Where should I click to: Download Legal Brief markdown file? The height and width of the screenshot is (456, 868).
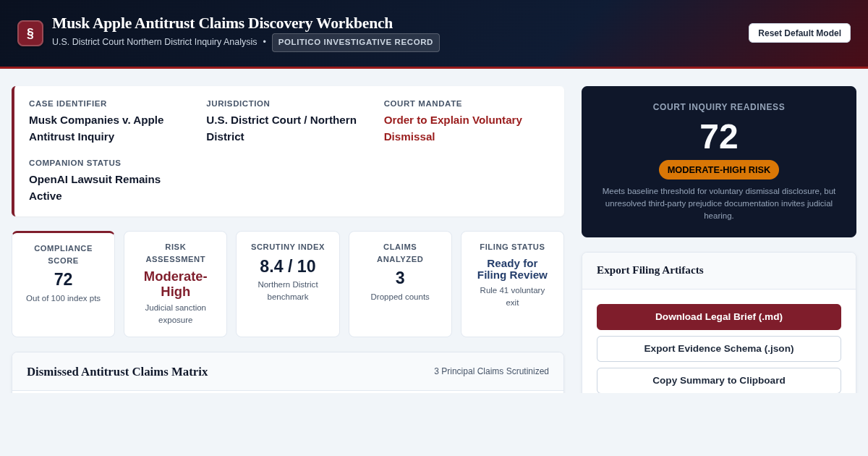point(719,317)
